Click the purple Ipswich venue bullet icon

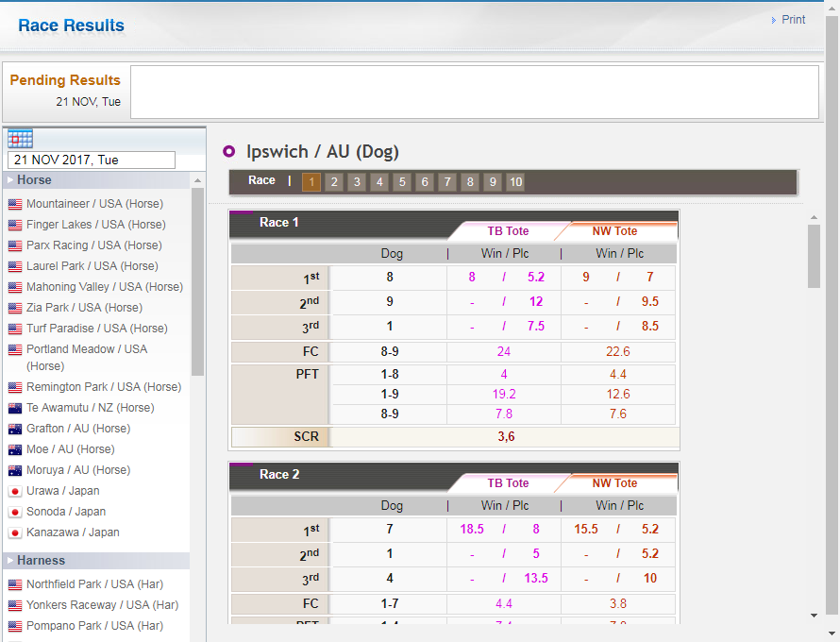(229, 152)
